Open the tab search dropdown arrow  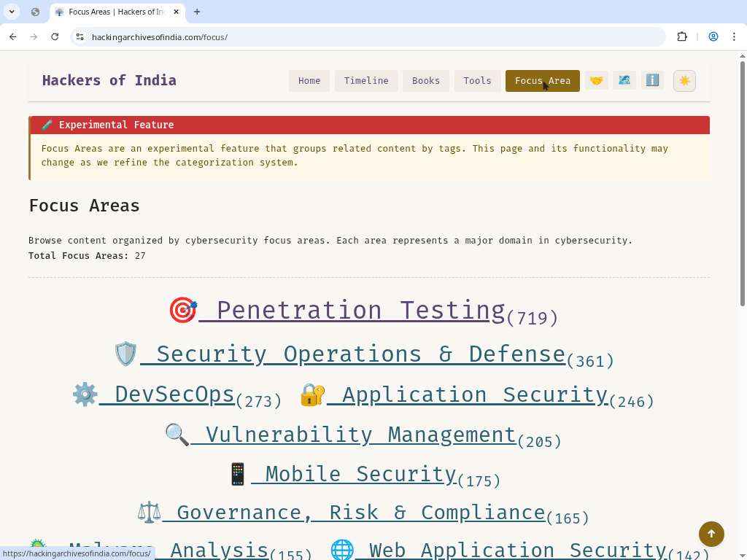click(11, 12)
